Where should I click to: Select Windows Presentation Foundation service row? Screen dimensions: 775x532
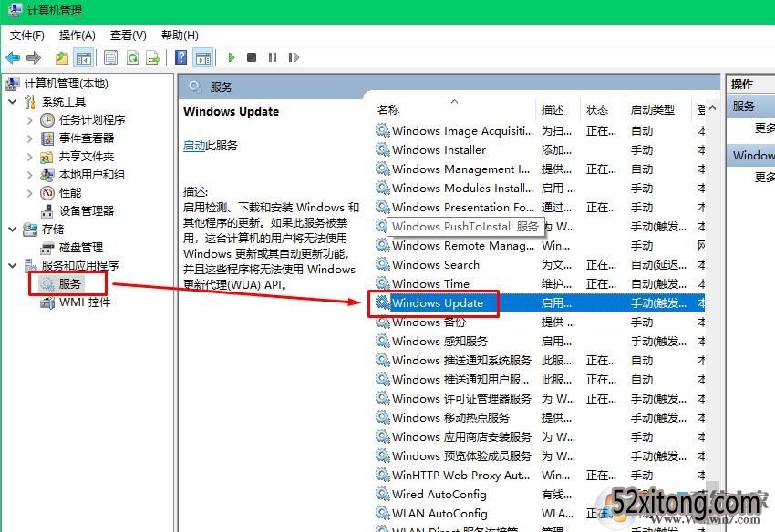click(x=539, y=208)
